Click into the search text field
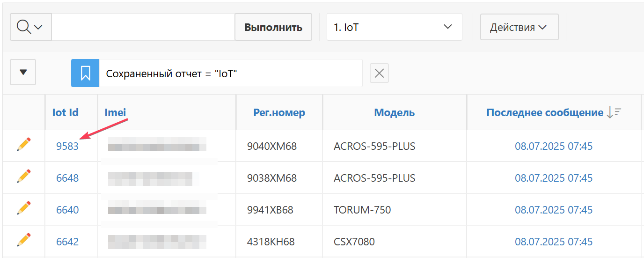644x258 pixels. 143,27
